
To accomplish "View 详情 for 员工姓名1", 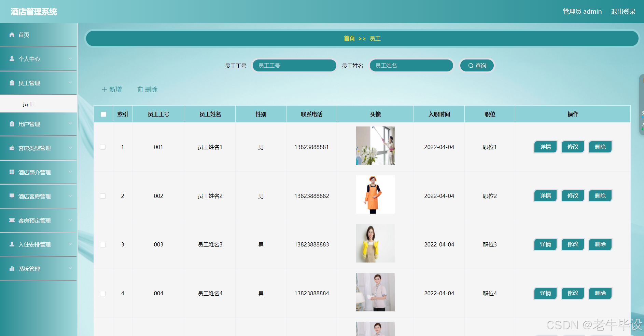I will pyautogui.click(x=545, y=147).
